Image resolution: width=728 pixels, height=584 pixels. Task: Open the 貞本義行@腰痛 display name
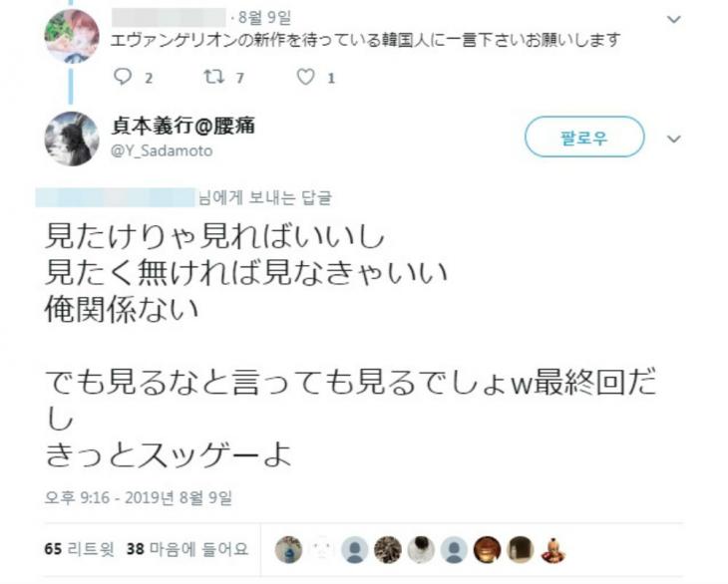click(182, 126)
